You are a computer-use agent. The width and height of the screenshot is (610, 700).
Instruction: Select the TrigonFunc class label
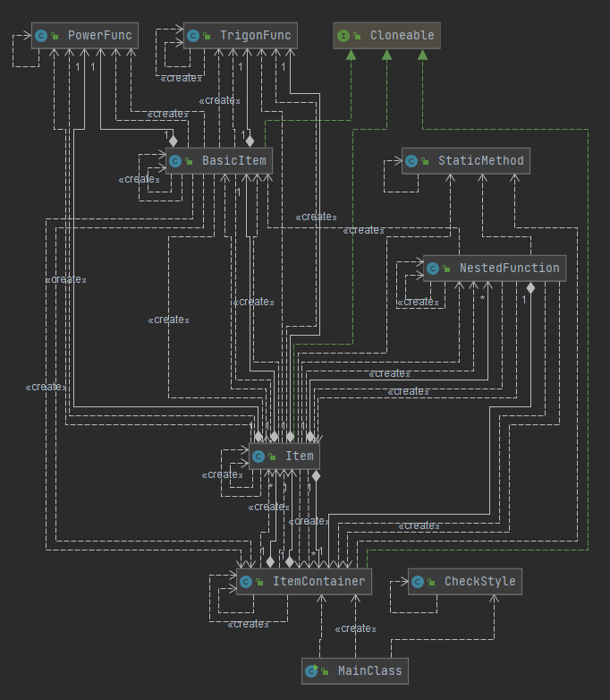click(256, 35)
